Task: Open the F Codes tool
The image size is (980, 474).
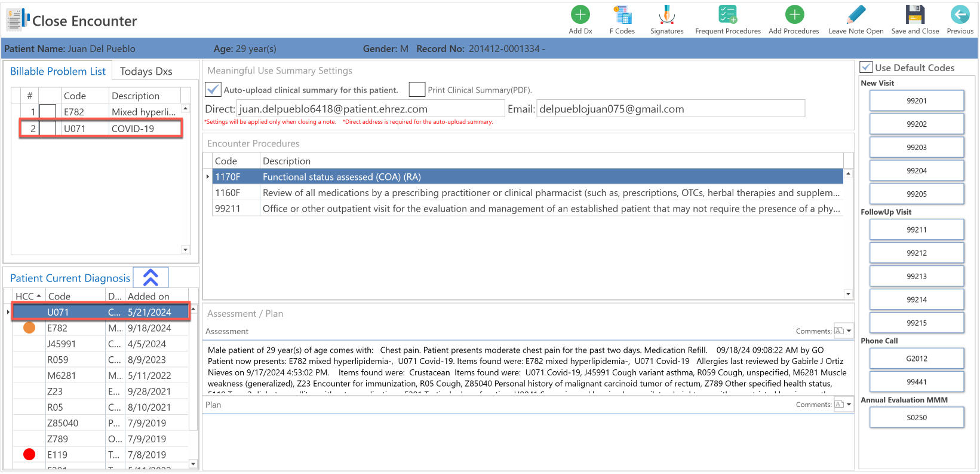Action: tap(622, 15)
